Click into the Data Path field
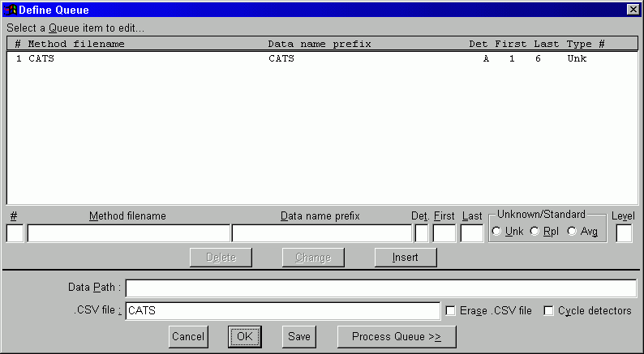 pos(380,288)
